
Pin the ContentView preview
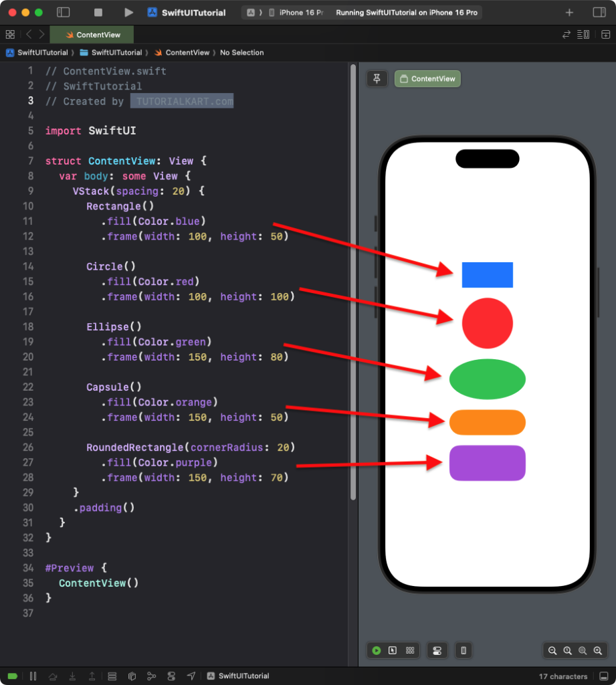pos(377,78)
